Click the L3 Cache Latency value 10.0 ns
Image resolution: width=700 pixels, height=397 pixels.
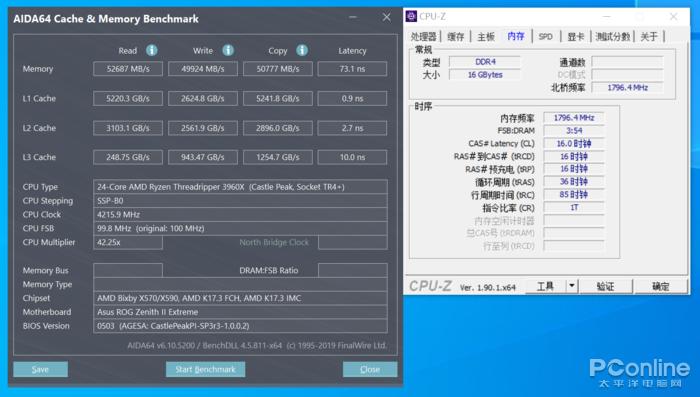point(352,157)
